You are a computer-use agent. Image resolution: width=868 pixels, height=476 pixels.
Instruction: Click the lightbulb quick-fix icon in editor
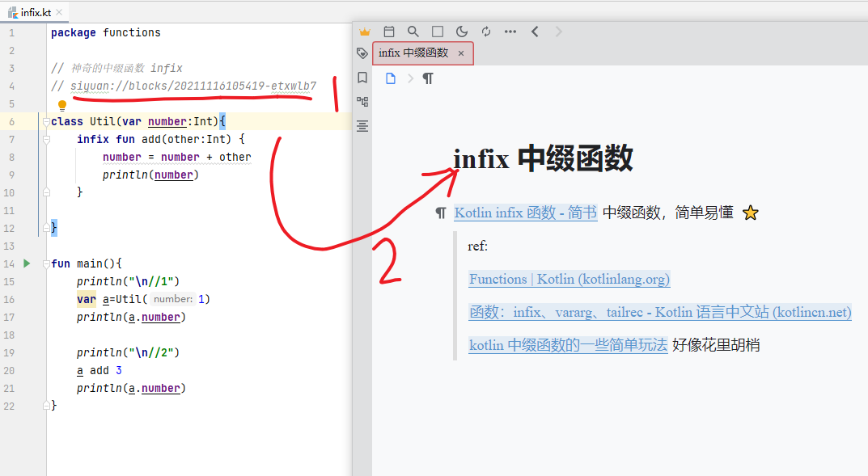click(x=62, y=104)
